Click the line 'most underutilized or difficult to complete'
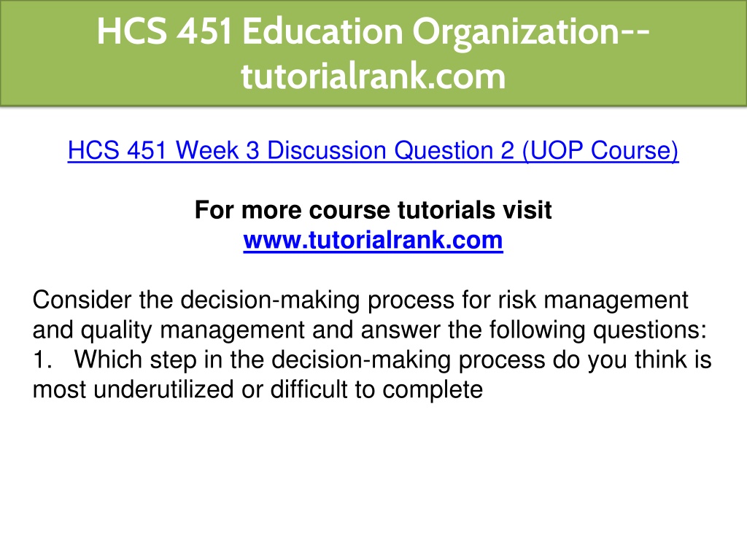The width and height of the screenshot is (747, 560). pyautogui.click(x=258, y=389)
